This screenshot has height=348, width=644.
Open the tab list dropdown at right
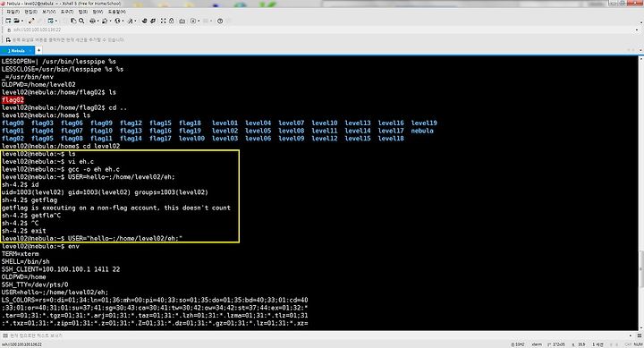pyautogui.click(x=640, y=50)
